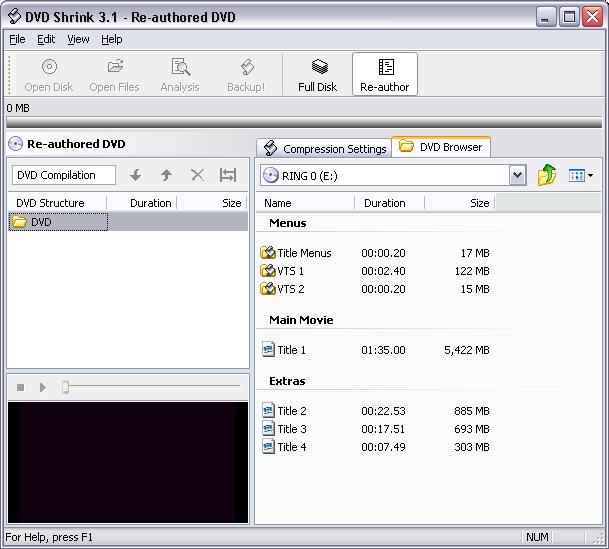
Task: Click the preview stop button
Action: tap(21, 387)
